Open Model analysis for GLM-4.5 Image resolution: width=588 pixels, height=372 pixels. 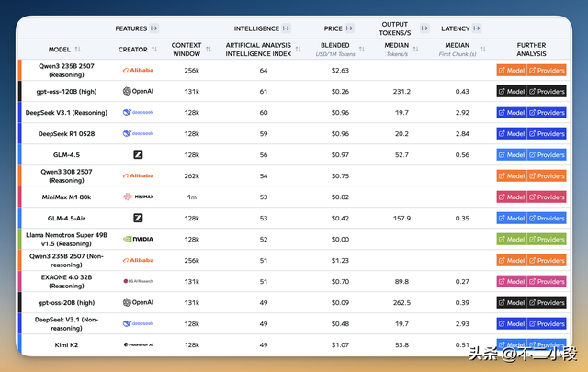(512, 154)
